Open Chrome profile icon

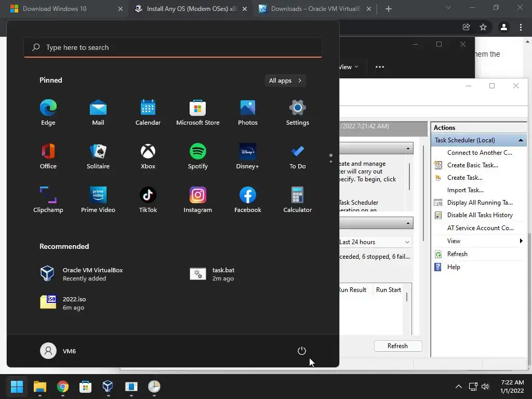[504, 27]
